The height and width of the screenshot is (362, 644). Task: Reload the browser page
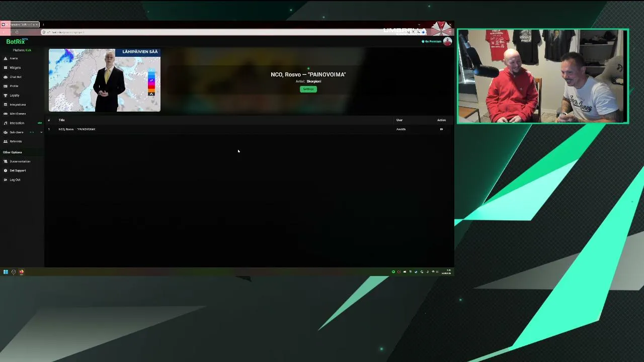(x=17, y=32)
